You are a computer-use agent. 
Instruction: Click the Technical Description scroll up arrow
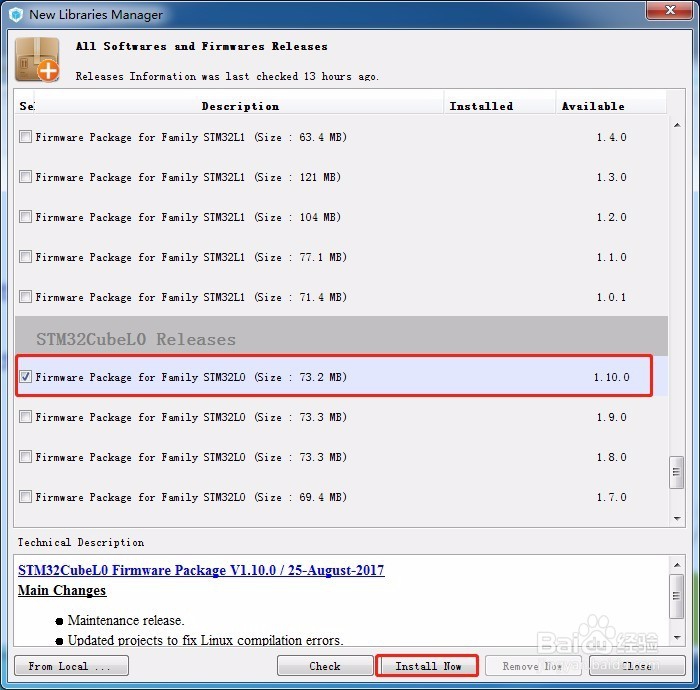[x=677, y=565]
